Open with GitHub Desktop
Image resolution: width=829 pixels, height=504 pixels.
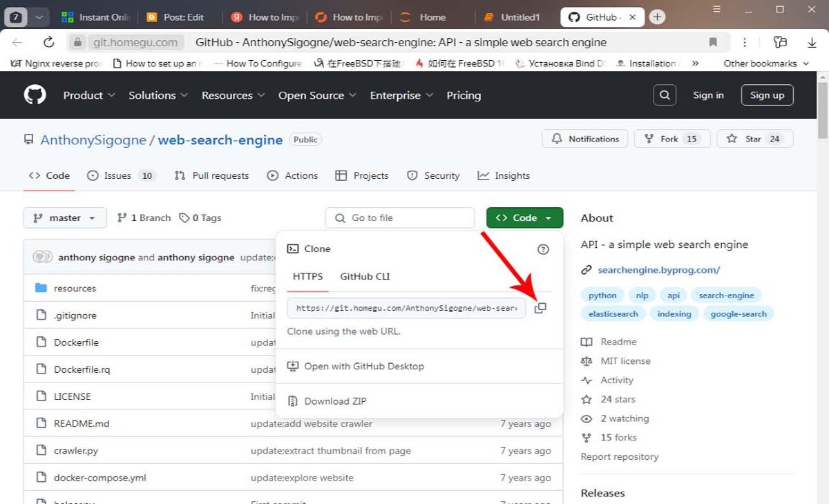pyautogui.click(x=356, y=366)
